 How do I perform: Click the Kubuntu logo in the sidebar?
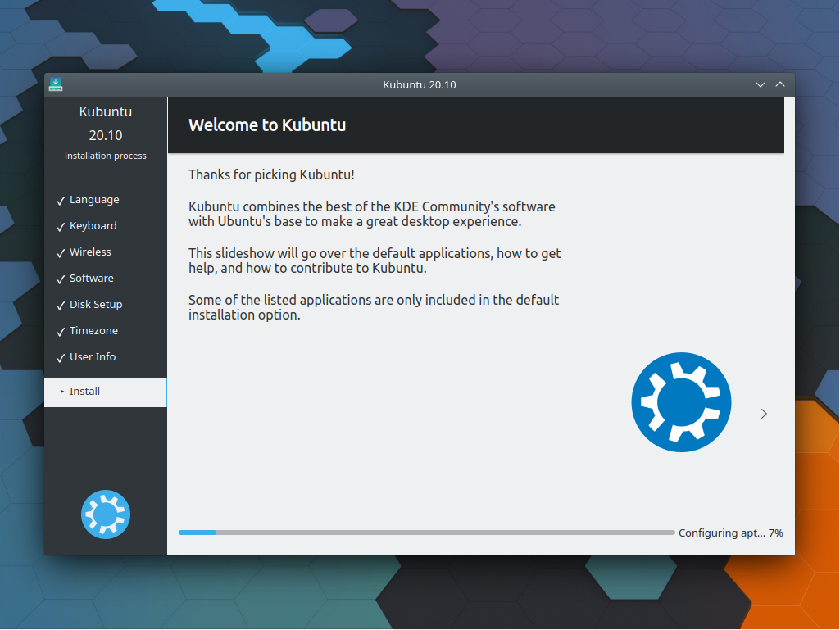point(106,514)
